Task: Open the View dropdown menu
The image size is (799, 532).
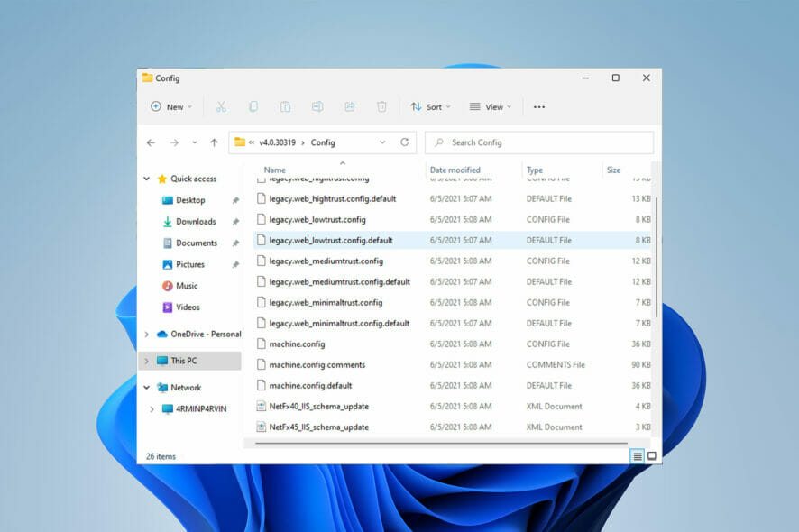Action: [x=491, y=107]
